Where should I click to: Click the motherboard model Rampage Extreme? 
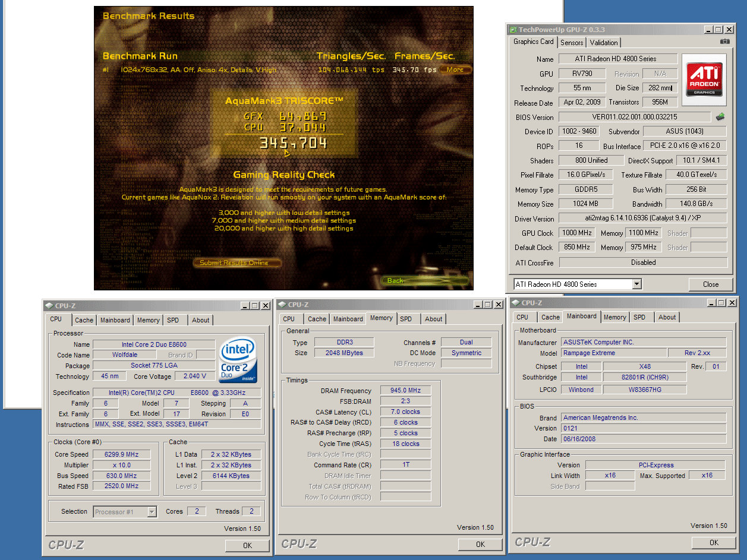click(x=614, y=353)
